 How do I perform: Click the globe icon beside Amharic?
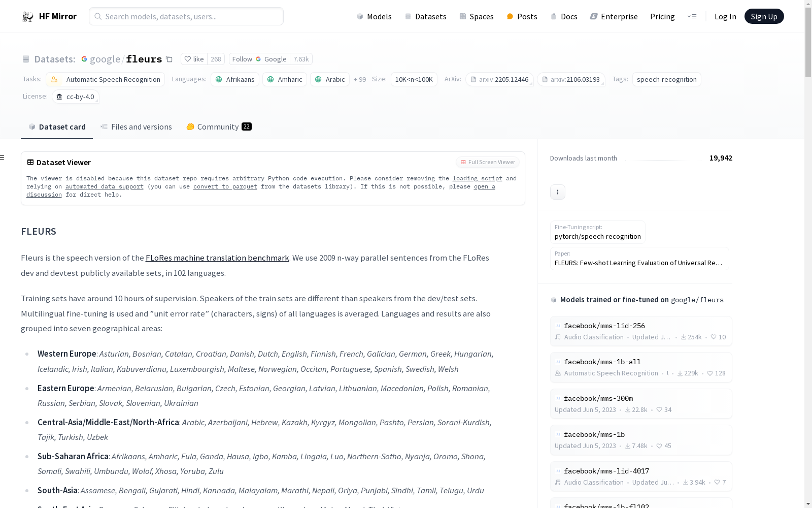(270, 79)
